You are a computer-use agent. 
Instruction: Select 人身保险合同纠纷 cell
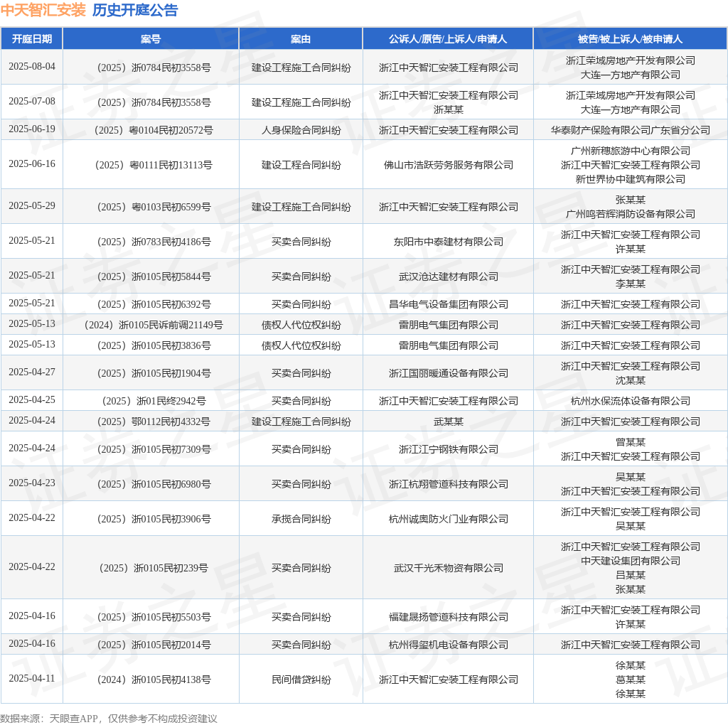pos(301,130)
